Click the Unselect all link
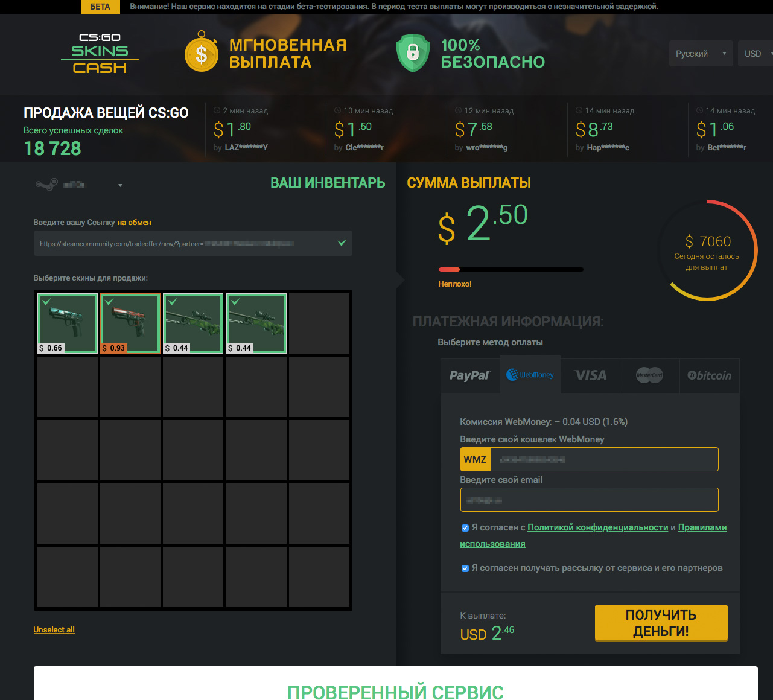 pyautogui.click(x=54, y=629)
